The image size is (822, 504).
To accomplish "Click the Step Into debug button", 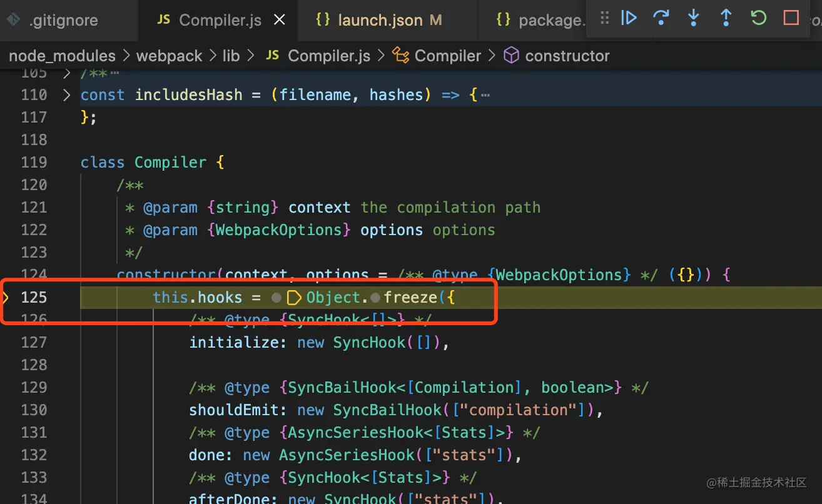I will tap(693, 18).
